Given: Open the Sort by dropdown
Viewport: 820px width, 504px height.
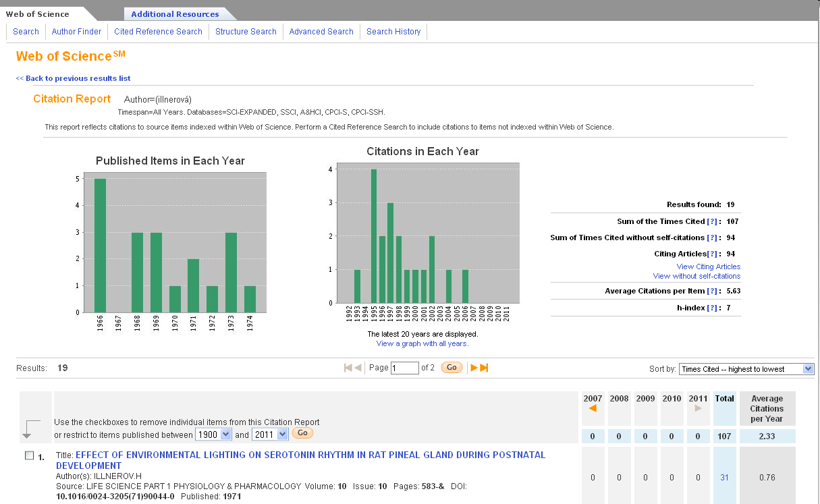Looking at the screenshot, I should 746,369.
